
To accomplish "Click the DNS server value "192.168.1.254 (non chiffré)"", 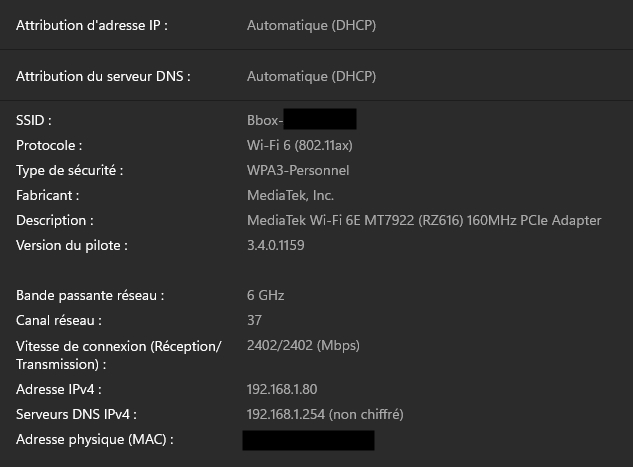I will tap(325, 414).
